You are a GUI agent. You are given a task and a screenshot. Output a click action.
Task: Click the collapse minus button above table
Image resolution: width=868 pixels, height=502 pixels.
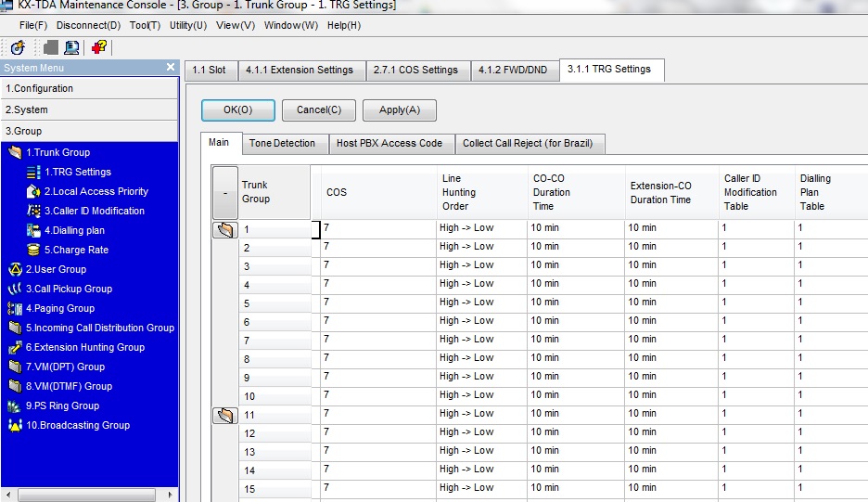pos(225,193)
